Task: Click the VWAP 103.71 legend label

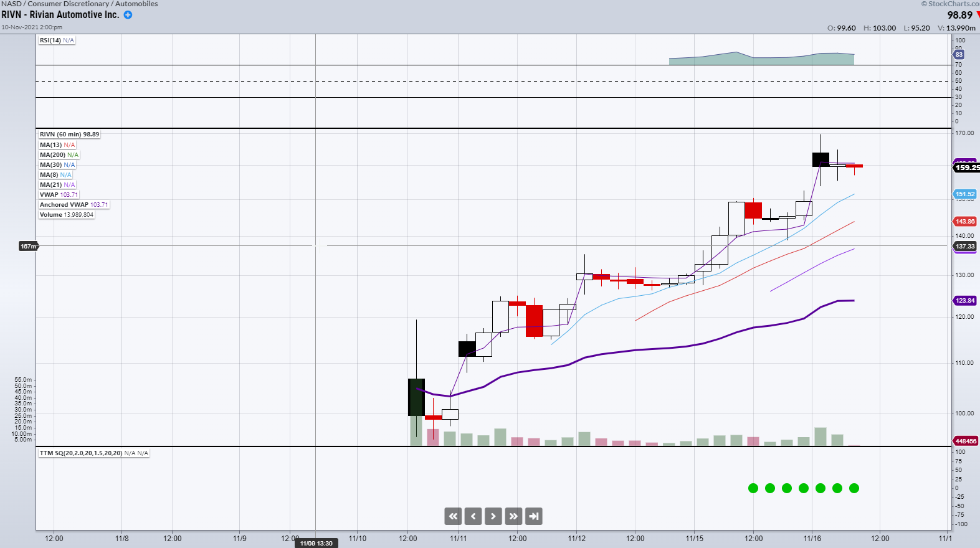Action: point(59,195)
